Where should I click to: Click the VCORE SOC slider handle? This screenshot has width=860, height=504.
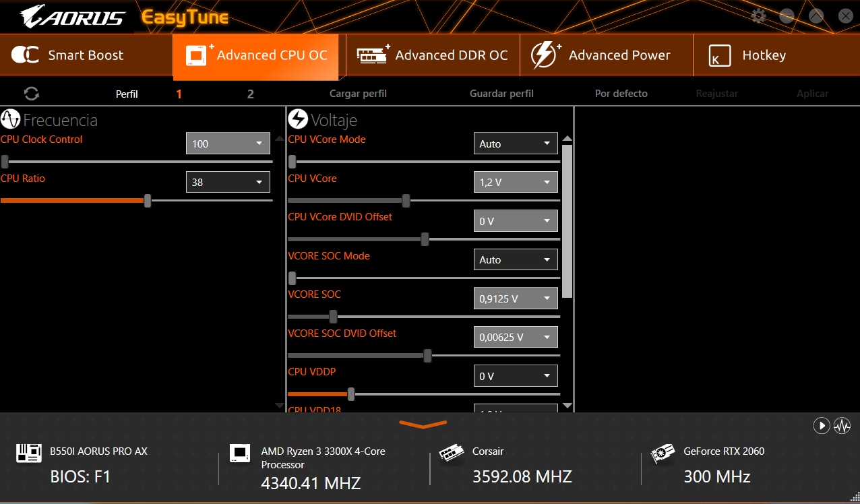tap(333, 317)
